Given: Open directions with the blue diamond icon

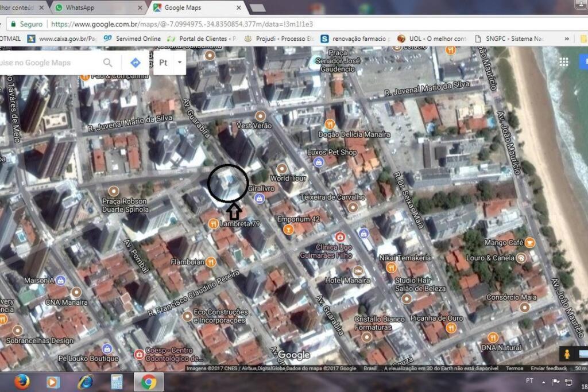Looking at the screenshot, I should 136,63.
